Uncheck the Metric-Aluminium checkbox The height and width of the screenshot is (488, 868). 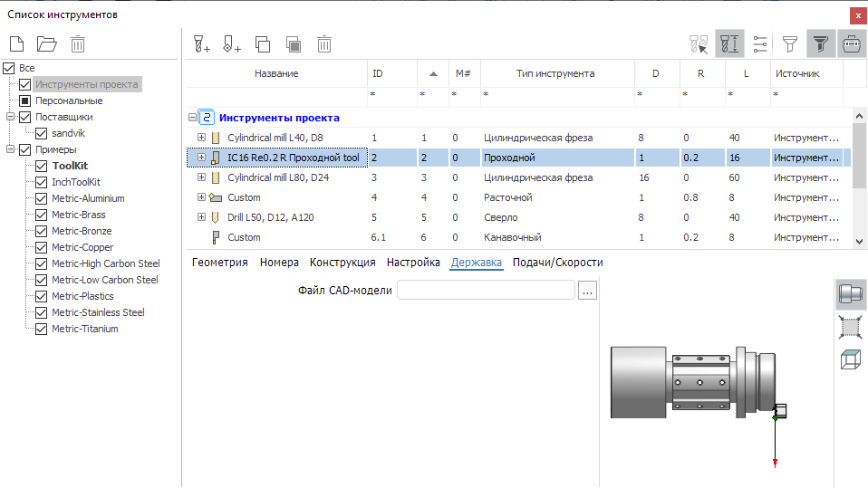coord(41,198)
